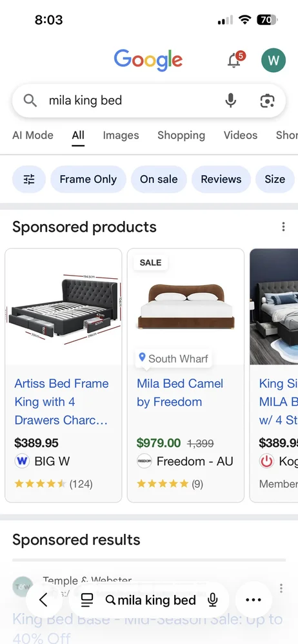Image resolution: width=298 pixels, height=644 pixels.
Task: Open Mila Bed Camel by Freedom link
Action: [180, 393]
